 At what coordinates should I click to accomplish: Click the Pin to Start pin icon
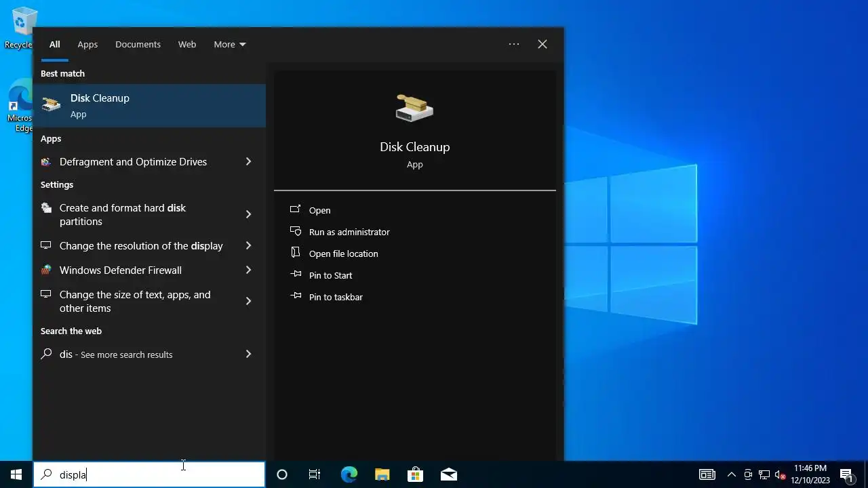click(x=295, y=274)
